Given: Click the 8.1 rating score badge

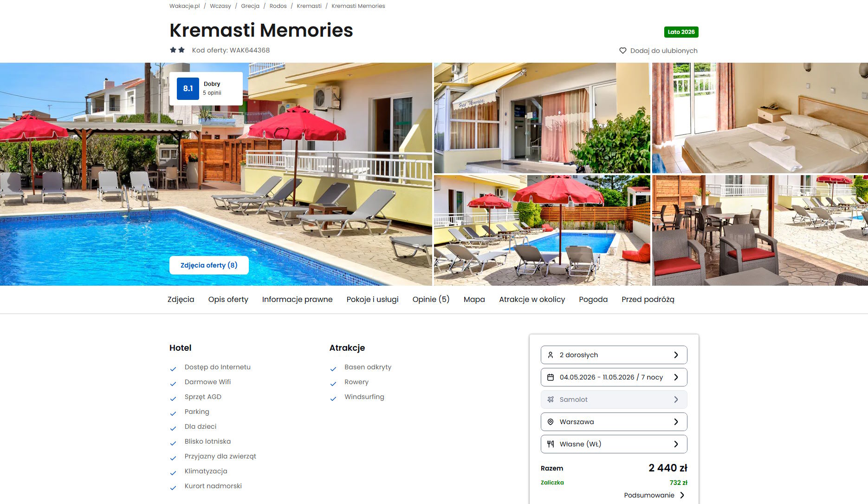Looking at the screenshot, I should click(x=188, y=88).
